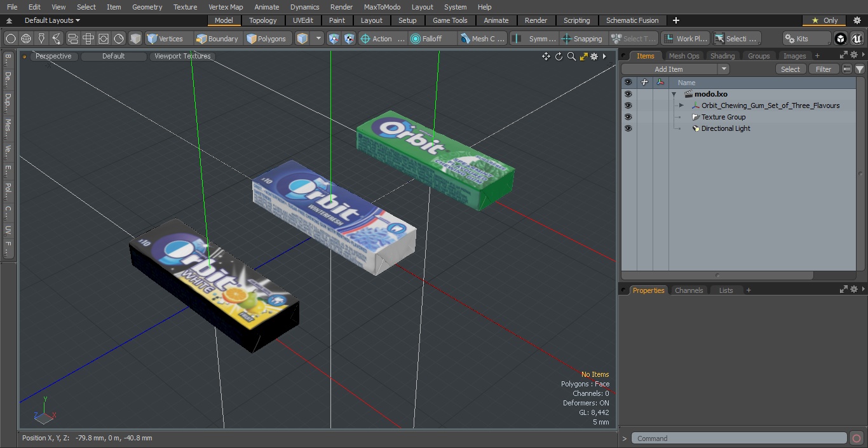868x448 pixels.
Task: Toggle the star Only layout filter
Action: 824,20
